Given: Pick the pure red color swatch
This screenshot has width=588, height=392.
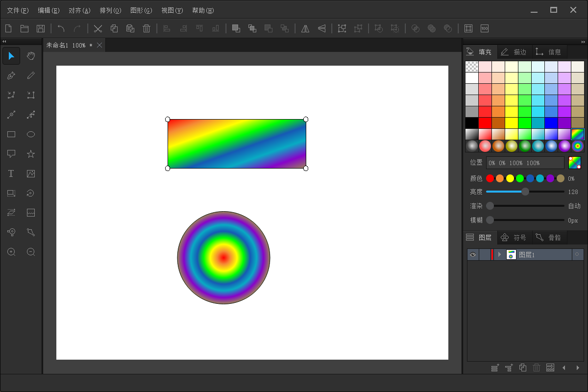Looking at the screenshot, I should pyautogui.click(x=485, y=122).
